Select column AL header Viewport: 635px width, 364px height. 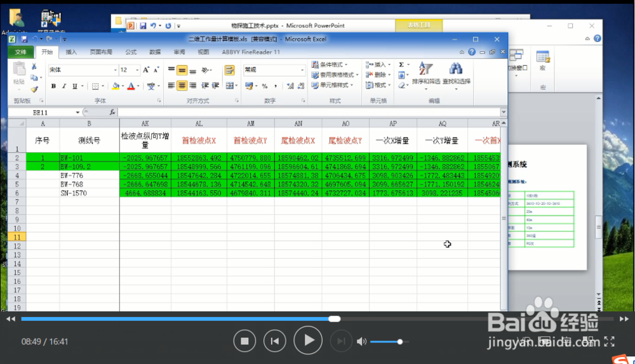click(x=199, y=124)
